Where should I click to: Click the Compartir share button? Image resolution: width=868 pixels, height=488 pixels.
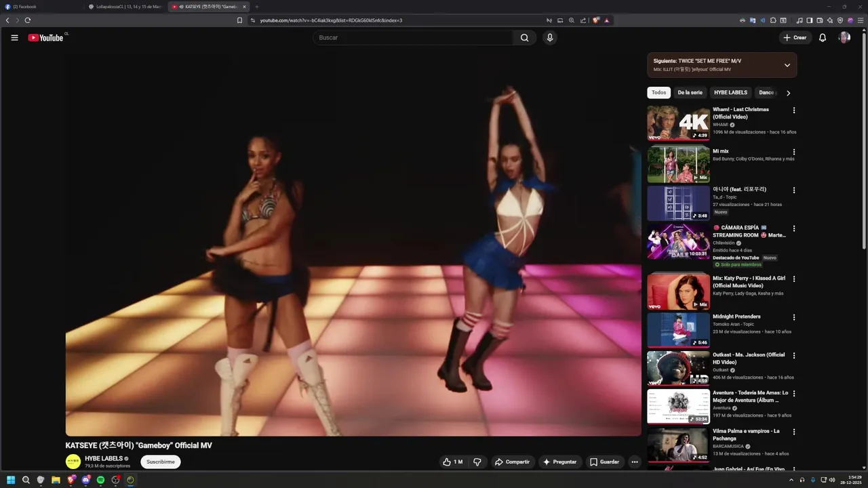tap(513, 462)
